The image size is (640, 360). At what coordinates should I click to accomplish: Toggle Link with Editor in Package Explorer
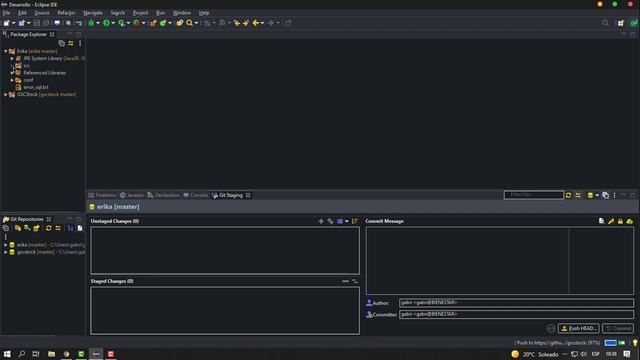point(71,43)
